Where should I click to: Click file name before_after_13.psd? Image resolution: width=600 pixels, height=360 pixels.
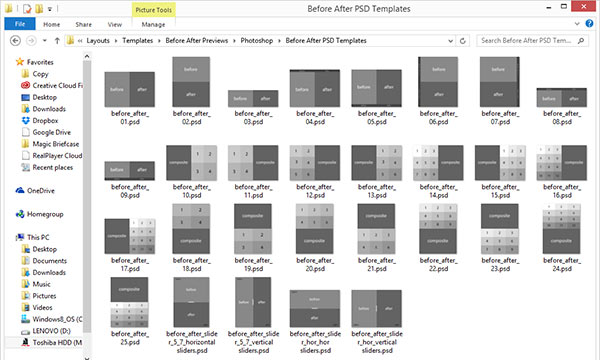377,191
